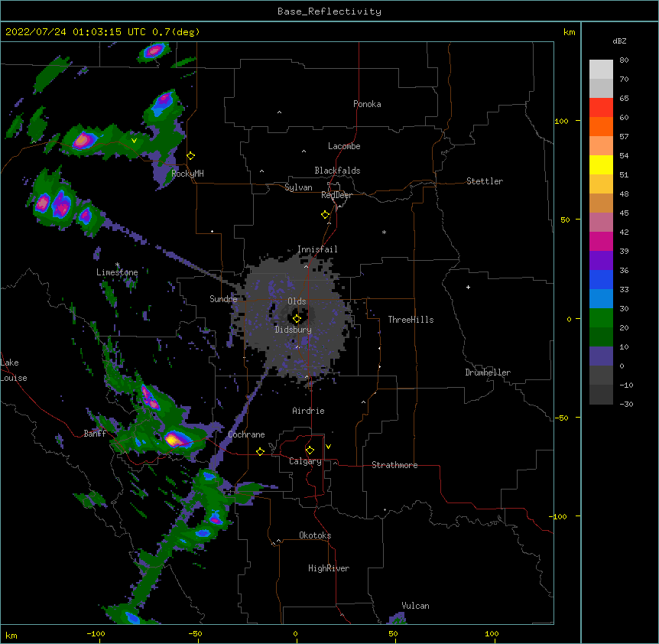Click the white asterisk east of Innisfail

point(384,232)
